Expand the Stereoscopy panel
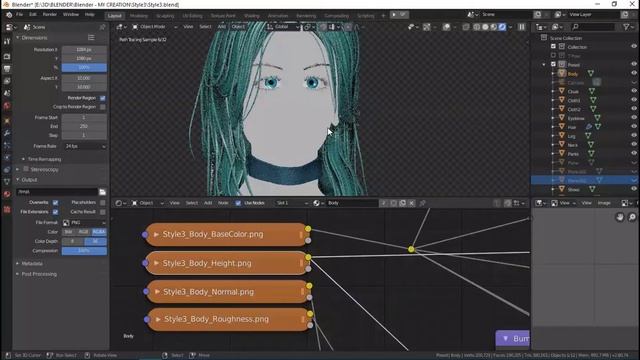This screenshot has width=640, height=360. (18, 169)
